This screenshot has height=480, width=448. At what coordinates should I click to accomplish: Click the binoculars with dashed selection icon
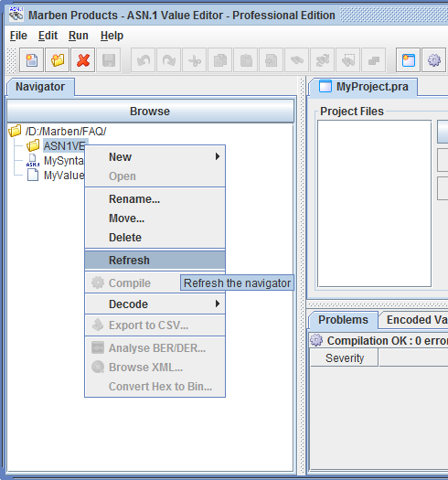348,60
